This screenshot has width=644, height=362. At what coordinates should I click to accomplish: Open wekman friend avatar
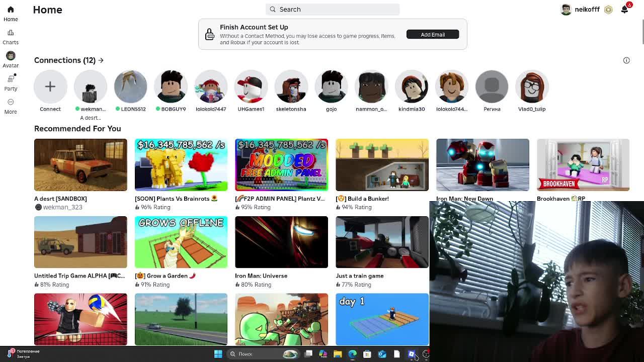91,86
